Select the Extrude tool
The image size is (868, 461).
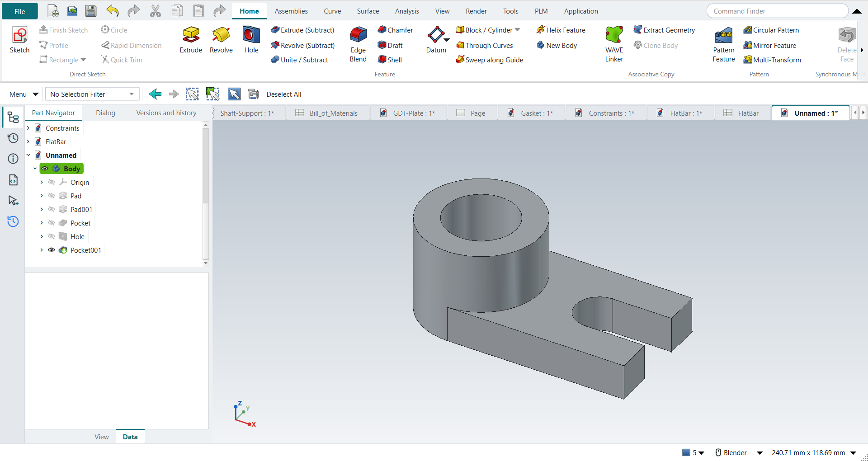coord(191,40)
